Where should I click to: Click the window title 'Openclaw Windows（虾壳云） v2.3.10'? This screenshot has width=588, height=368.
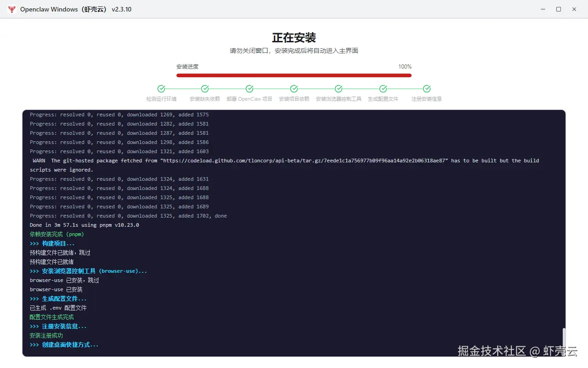pyautogui.click(x=76, y=9)
